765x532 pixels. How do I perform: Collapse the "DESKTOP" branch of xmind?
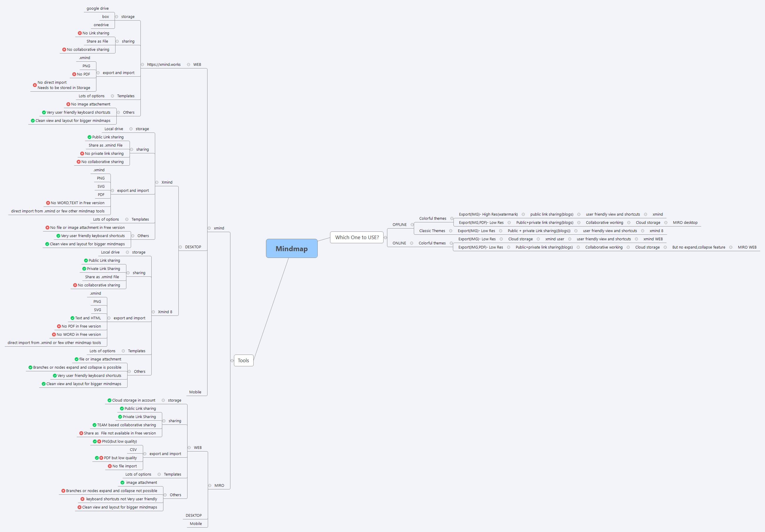tap(180, 247)
